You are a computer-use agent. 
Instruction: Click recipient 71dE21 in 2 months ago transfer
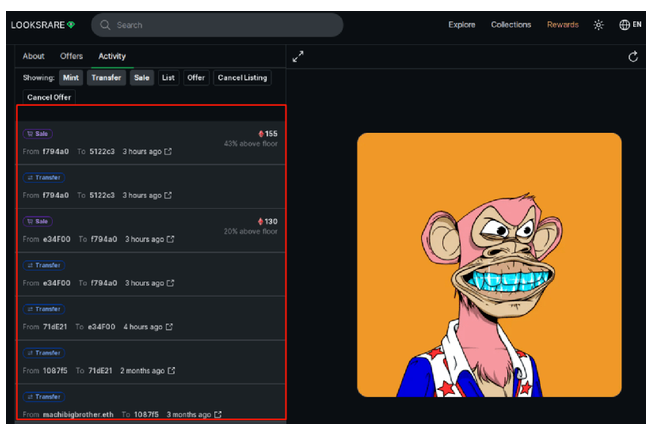tap(100, 371)
